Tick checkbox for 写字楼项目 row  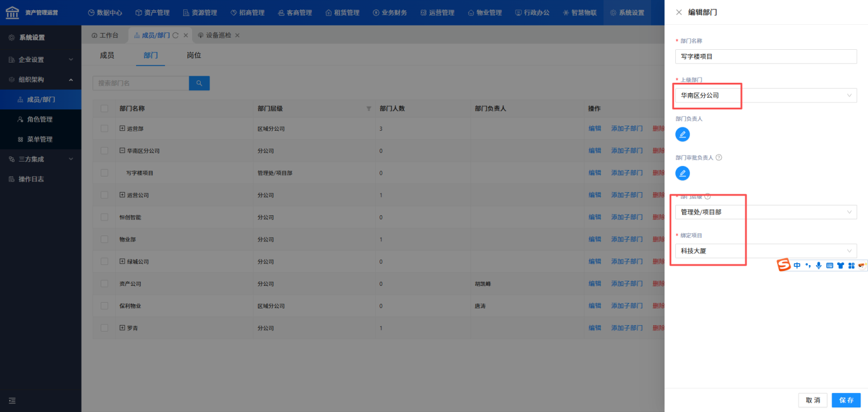point(104,173)
